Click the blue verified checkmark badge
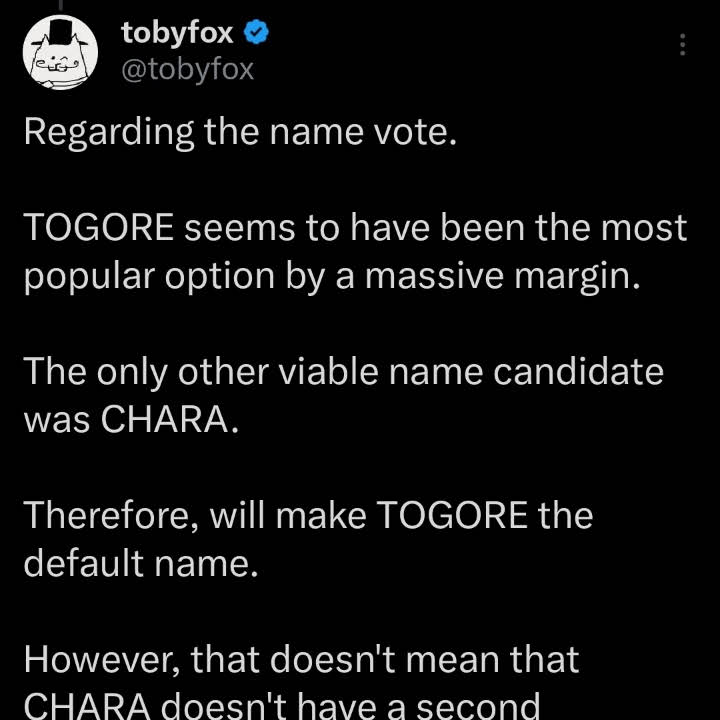Viewport: 720px width, 720px height. point(256,33)
